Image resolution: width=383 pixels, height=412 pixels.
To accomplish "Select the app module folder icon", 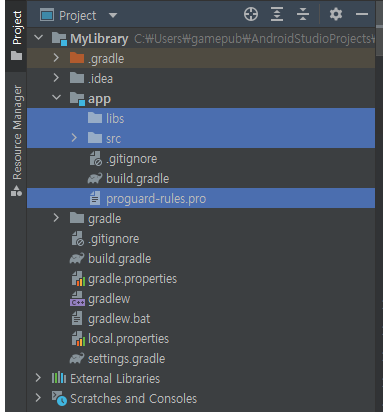I will 77,99.
